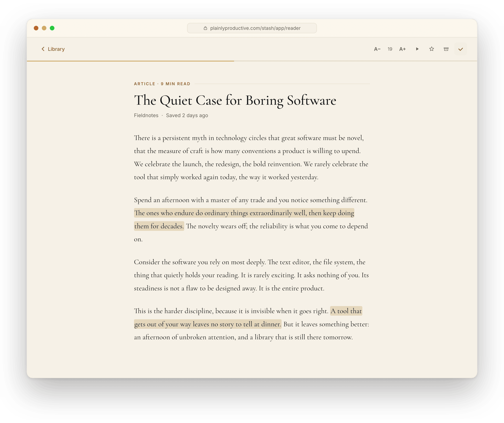Mark article as read with checkmark
504x423 pixels.
460,49
